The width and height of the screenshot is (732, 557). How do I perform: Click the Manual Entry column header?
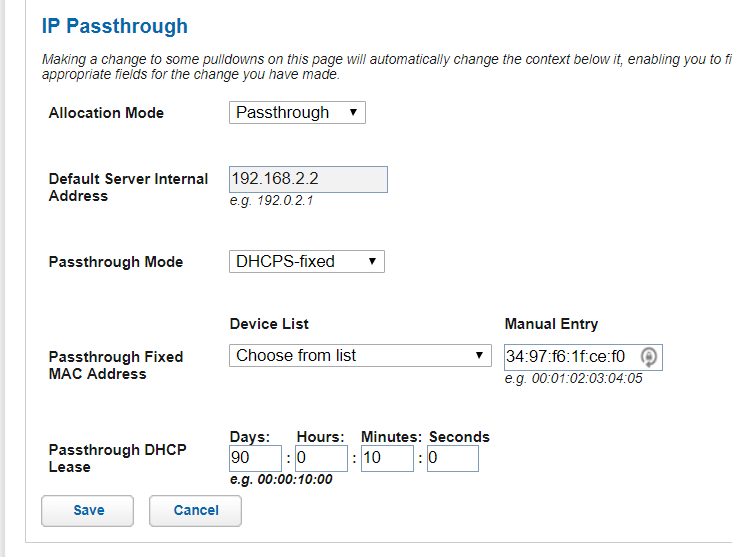(x=551, y=324)
